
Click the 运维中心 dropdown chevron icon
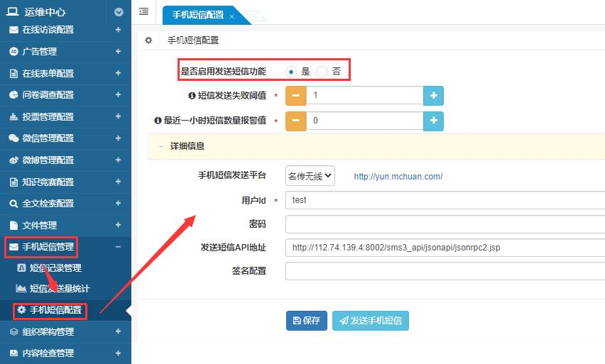pos(119,12)
